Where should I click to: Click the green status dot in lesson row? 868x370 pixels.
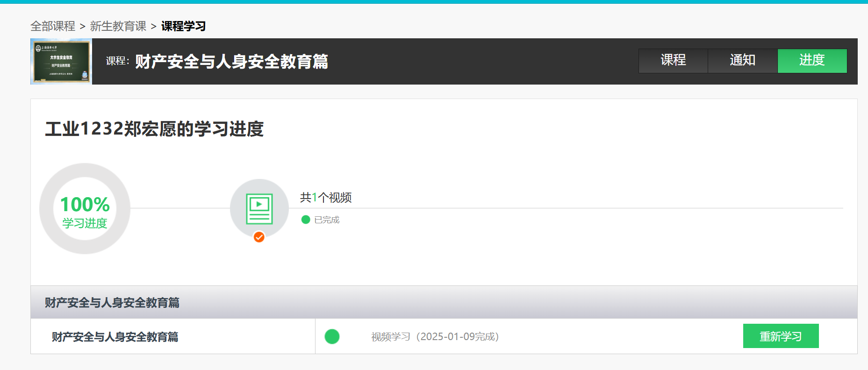(332, 336)
